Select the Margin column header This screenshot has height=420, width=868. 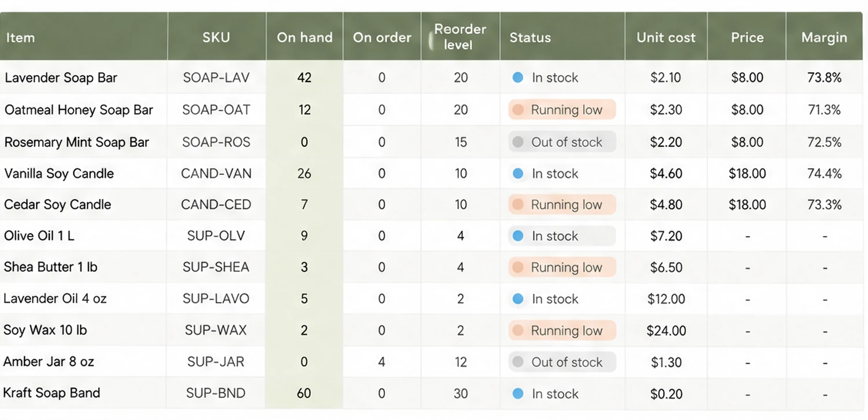pyautogui.click(x=824, y=38)
